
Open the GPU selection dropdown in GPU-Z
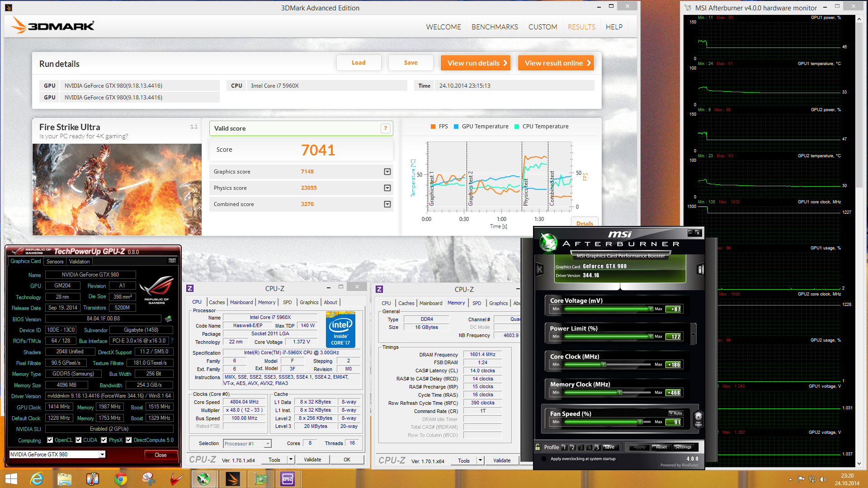pos(102,455)
